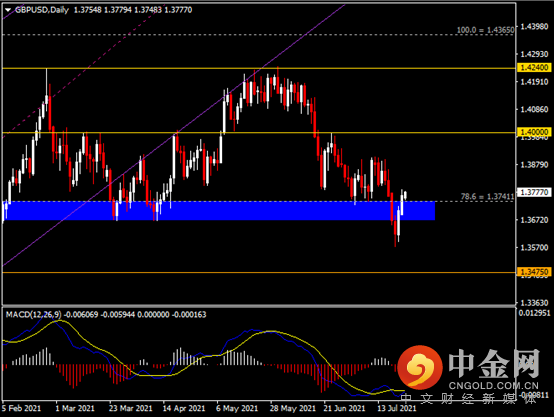Image resolution: width=554 pixels, height=417 pixels.
Task: Click the blue support zone rectangle
Action: tap(219, 211)
